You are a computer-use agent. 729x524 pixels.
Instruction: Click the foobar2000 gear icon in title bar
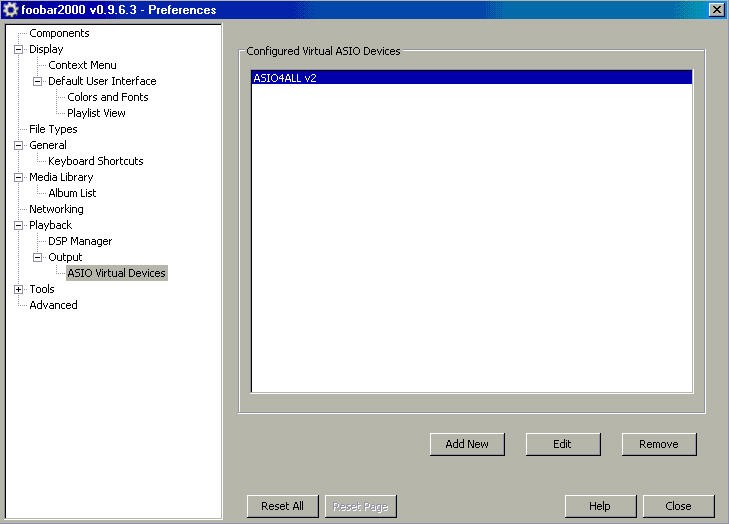click(x=10, y=9)
